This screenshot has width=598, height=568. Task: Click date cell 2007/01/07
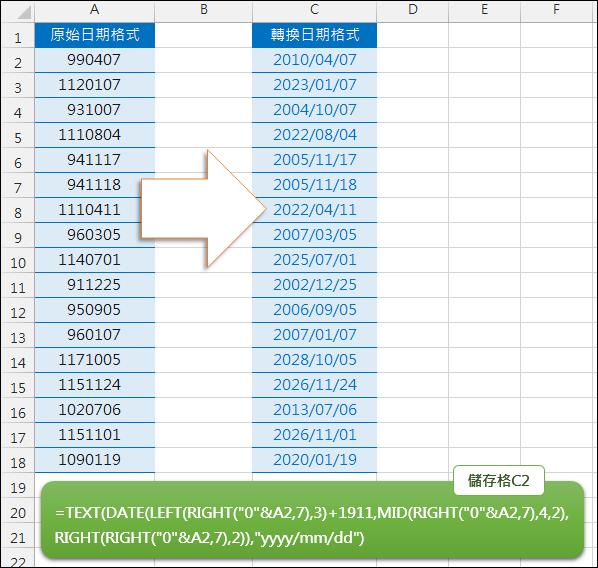314,335
